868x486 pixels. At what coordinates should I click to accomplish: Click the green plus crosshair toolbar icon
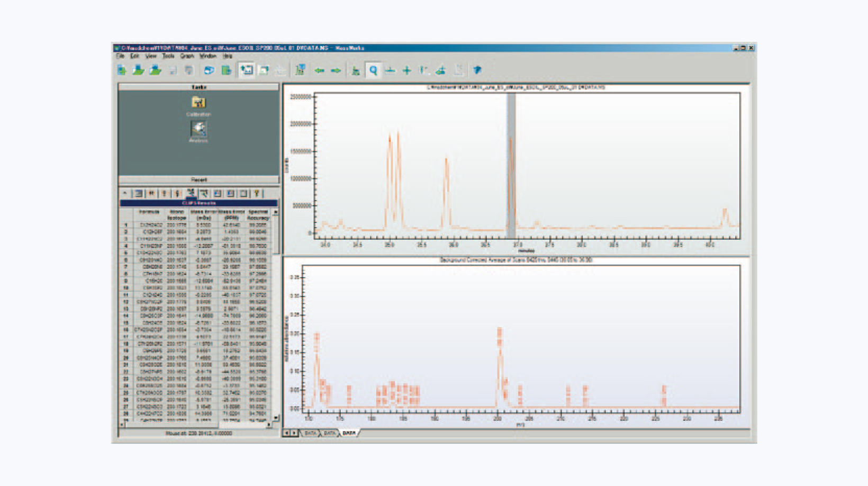click(x=407, y=70)
